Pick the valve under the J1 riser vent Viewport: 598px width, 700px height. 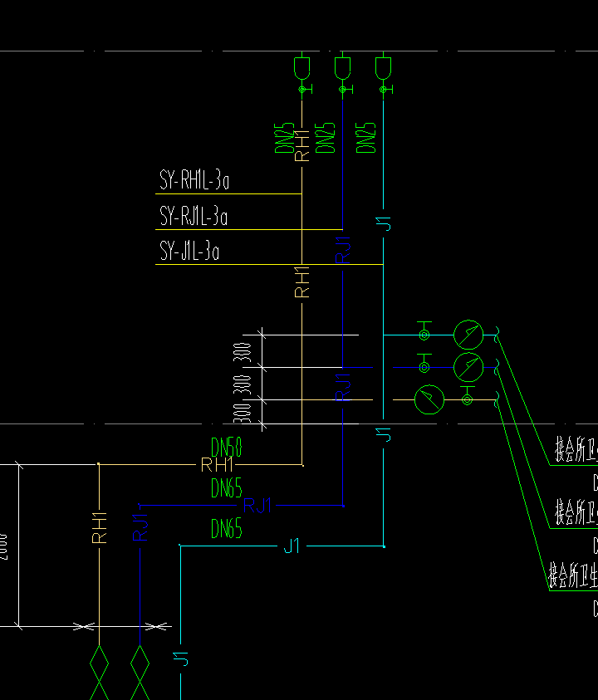coord(385,90)
